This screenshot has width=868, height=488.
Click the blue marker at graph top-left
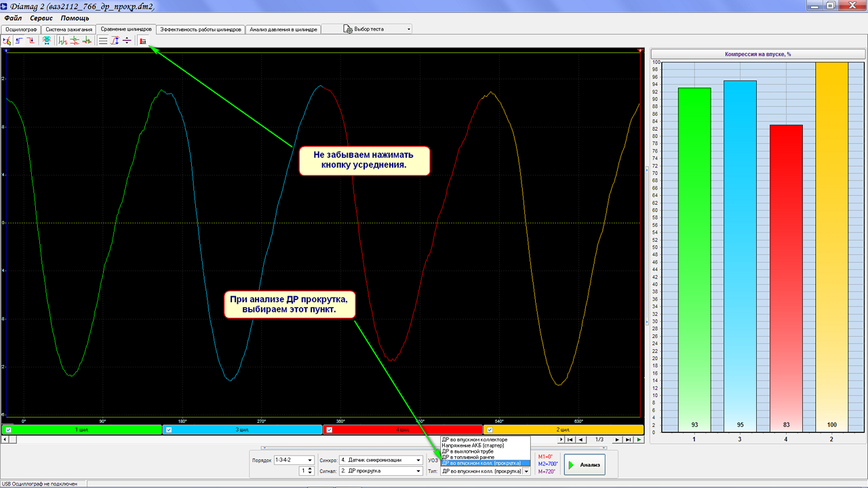[5, 51]
